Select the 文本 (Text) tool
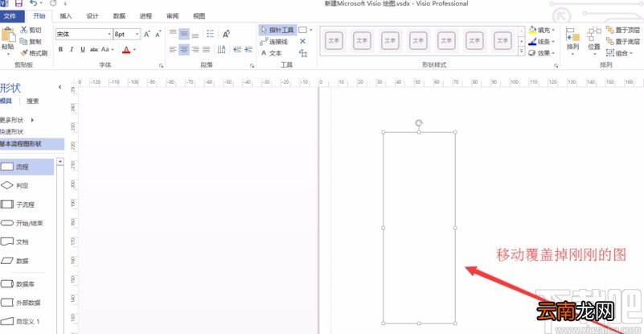Image resolution: width=644 pixels, height=334 pixels. (272, 53)
